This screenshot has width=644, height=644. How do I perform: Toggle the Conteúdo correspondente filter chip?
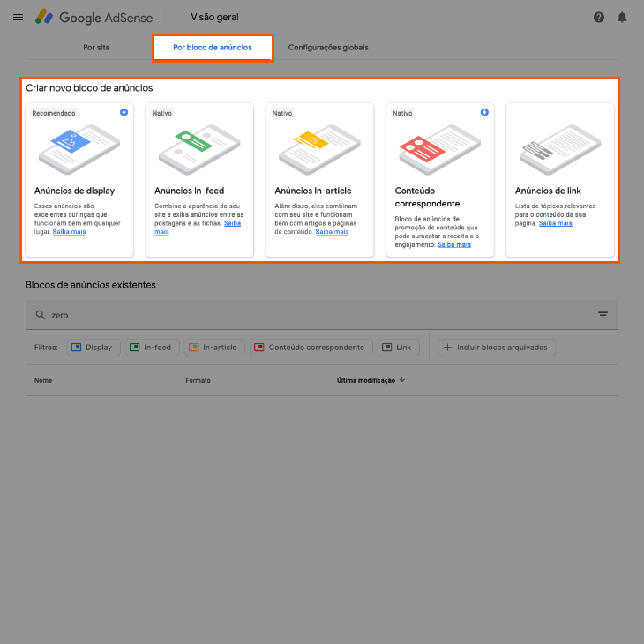click(x=311, y=348)
